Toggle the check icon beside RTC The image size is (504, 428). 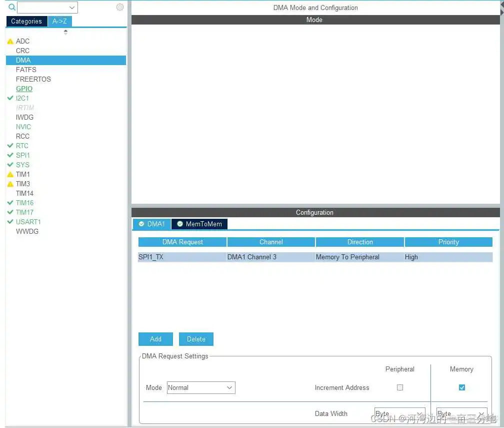[10, 146]
